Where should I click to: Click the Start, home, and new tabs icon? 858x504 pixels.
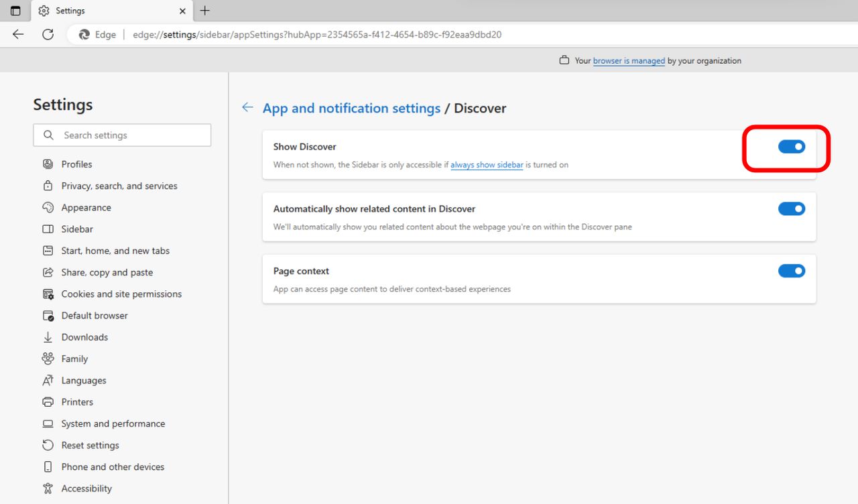pos(48,251)
